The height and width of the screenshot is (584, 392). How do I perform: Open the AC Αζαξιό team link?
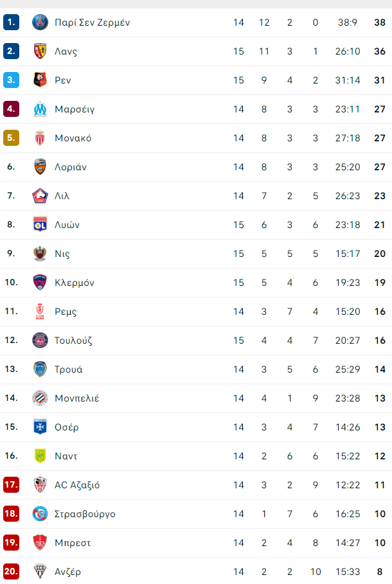pyautogui.click(x=77, y=485)
